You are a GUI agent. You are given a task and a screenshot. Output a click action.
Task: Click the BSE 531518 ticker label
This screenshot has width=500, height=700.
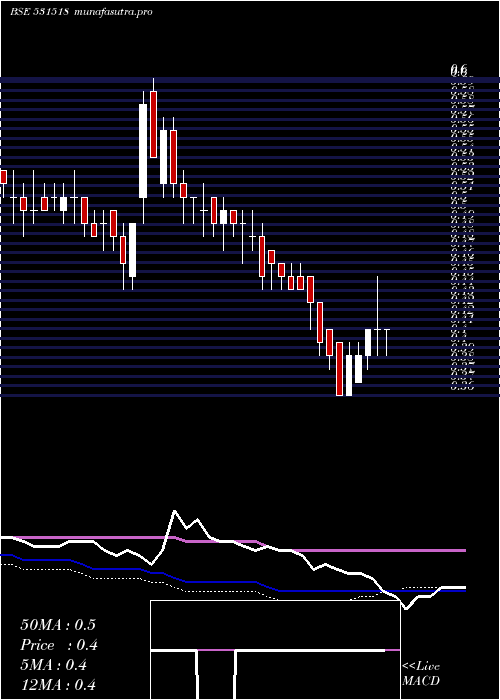(x=39, y=12)
